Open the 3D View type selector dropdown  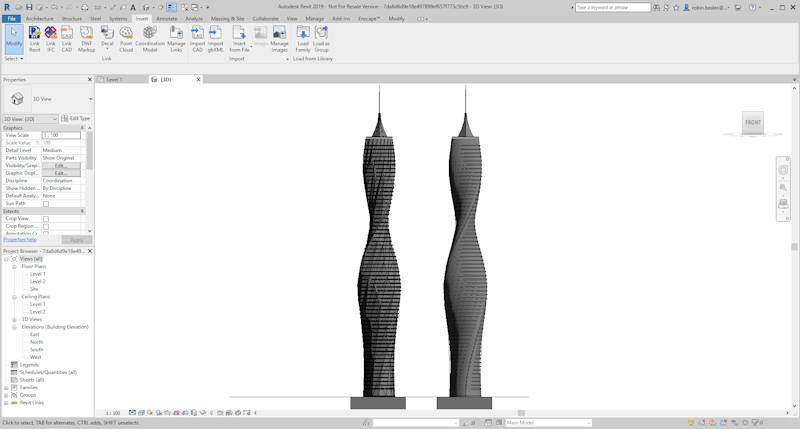[90, 99]
